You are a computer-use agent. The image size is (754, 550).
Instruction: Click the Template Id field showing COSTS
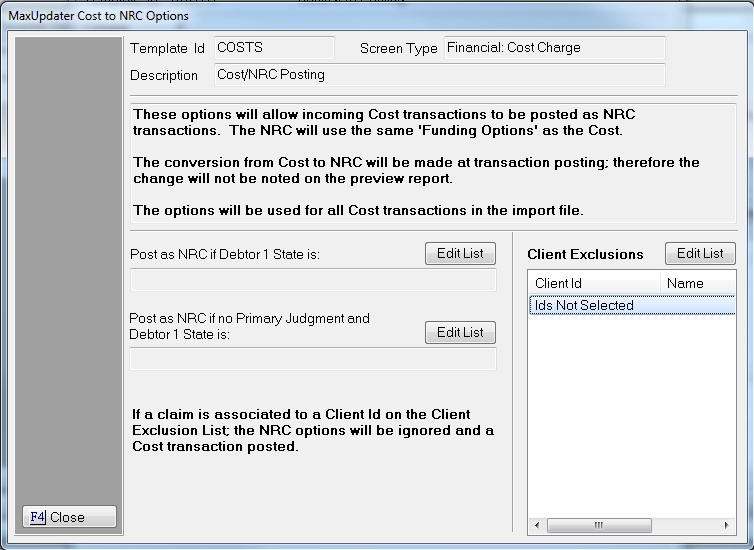[274, 48]
